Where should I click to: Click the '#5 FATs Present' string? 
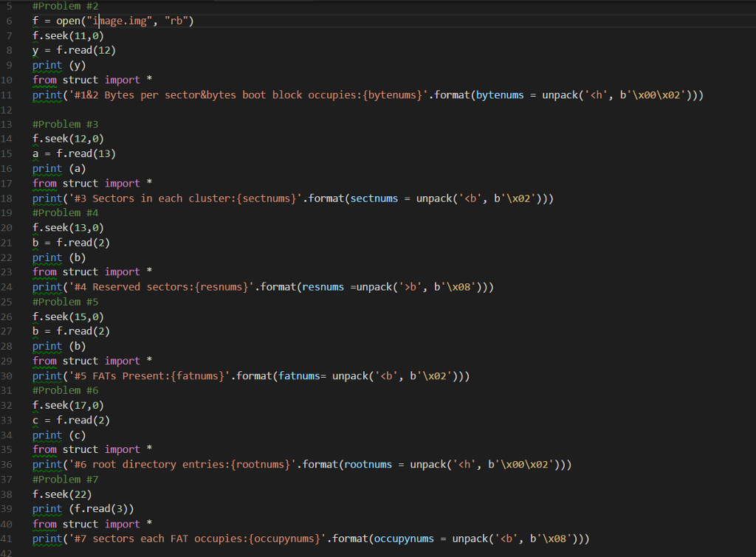pyautogui.click(x=140, y=376)
